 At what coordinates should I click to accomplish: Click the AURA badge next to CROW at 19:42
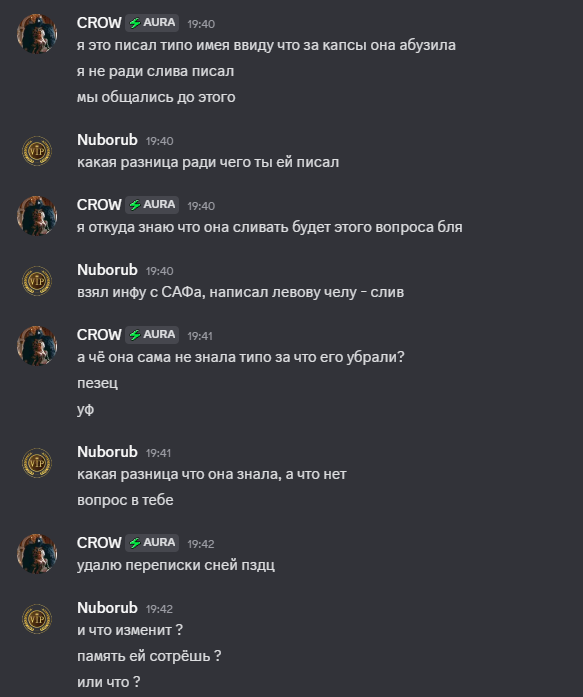click(x=152, y=543)
